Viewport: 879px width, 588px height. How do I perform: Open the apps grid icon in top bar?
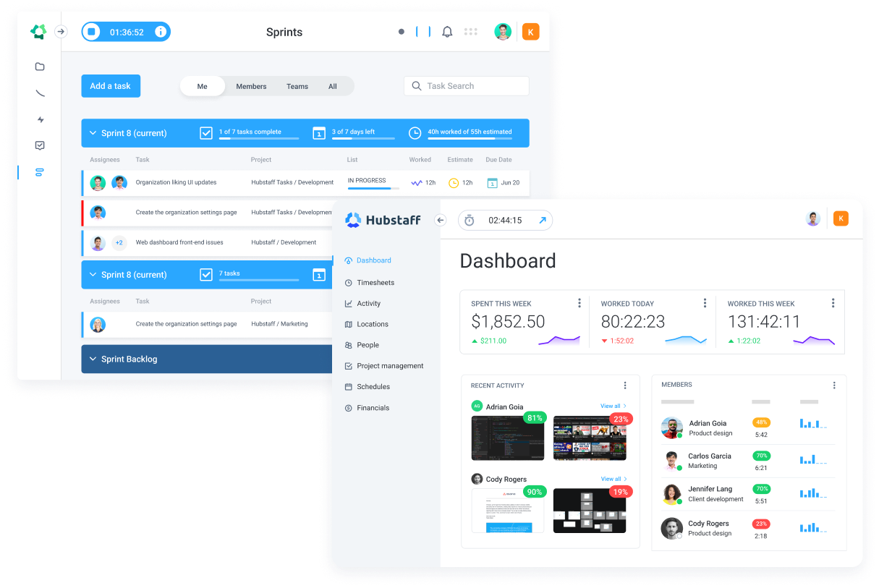[x=472, y=31]
